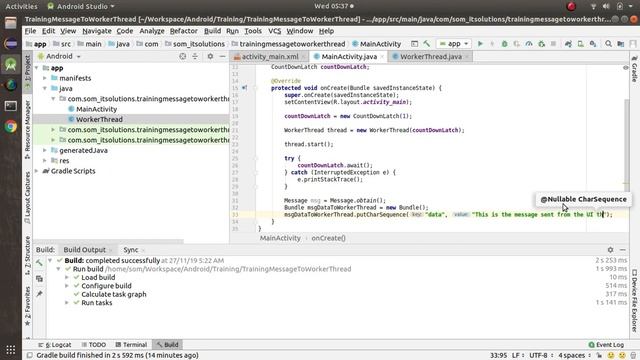This screenshot has height=360, width=640.
Task: Hide the Project panel with minus icon
Action: point(222,56)
